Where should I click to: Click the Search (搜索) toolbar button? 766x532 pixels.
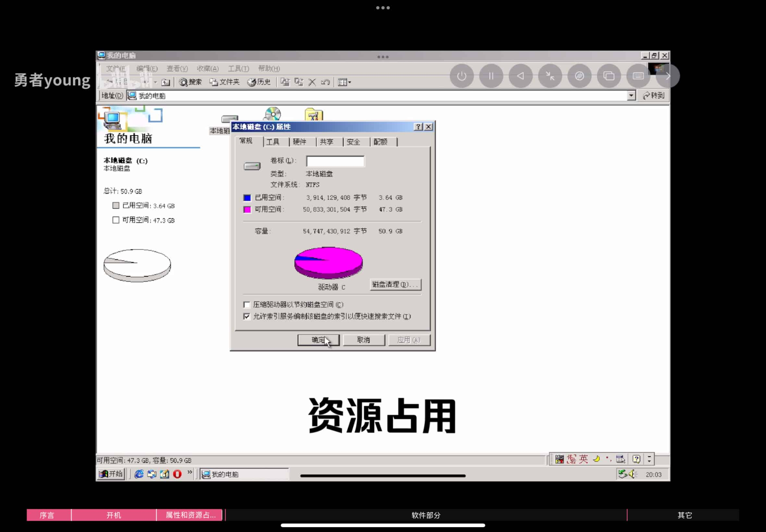(190, 82)
